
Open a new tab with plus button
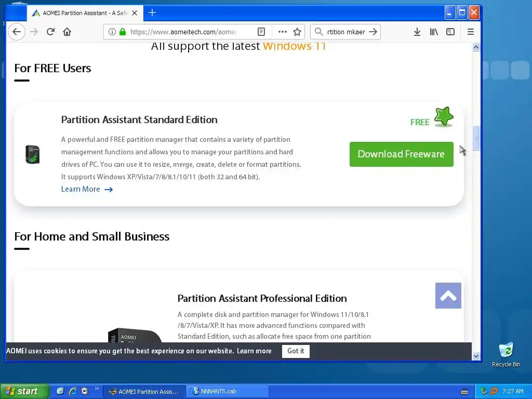click(x=152, y=13)
